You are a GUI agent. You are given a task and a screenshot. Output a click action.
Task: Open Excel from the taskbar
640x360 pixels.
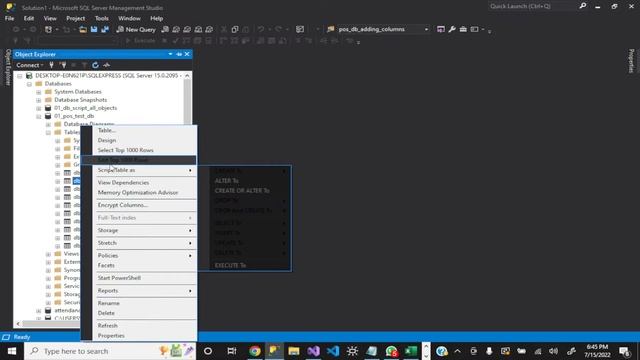click(411, 351)
